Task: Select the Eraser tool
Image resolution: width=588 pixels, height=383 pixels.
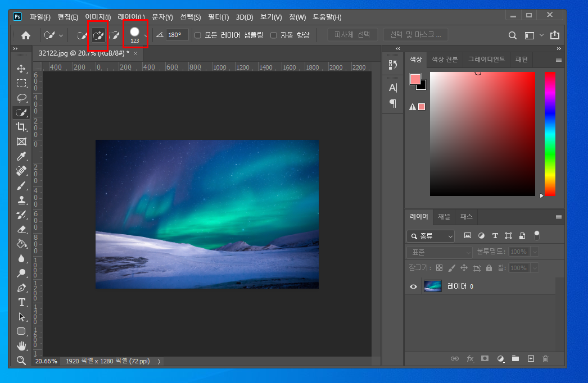Action: pos(21,229)
